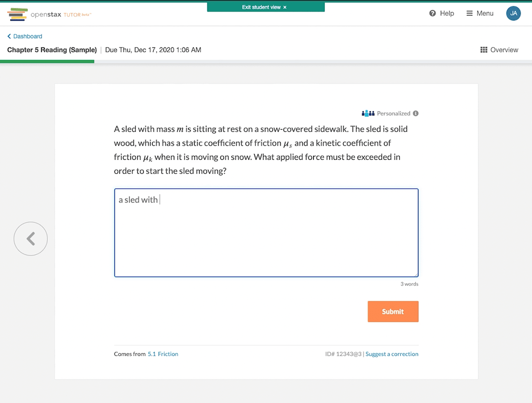Click the green reading progress bar
532x403 pixels.
47,62
